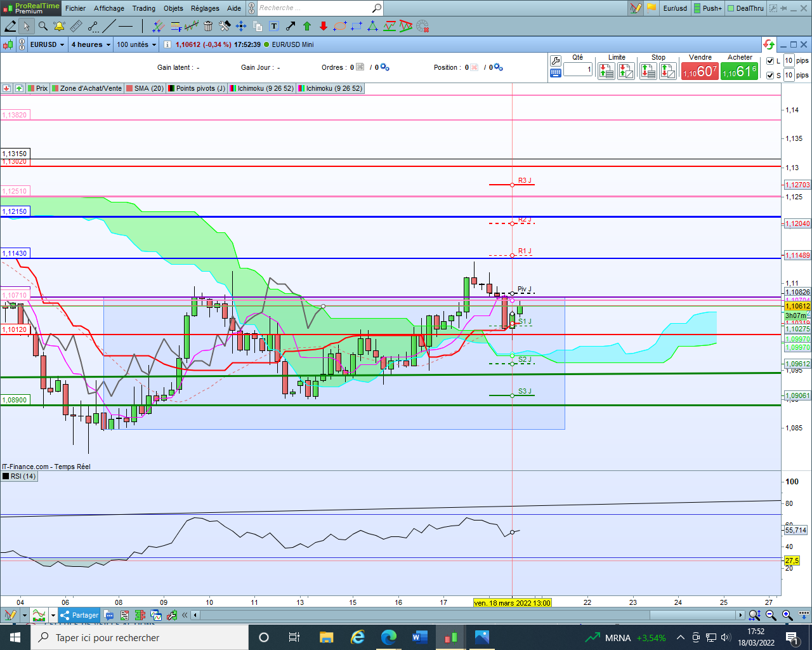Toggle the L pips checkbox
Screen dimensions: 812x650
[x=770, y=61]
